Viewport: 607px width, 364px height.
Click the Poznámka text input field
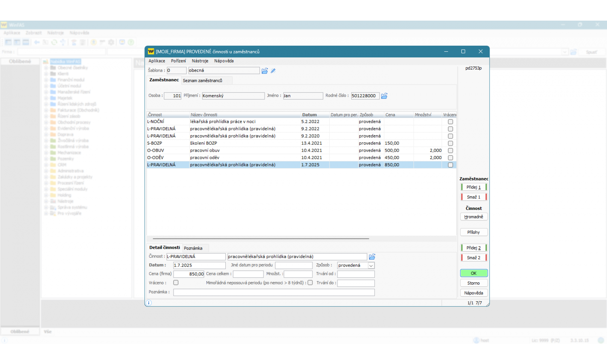click(x=274, y=292)
